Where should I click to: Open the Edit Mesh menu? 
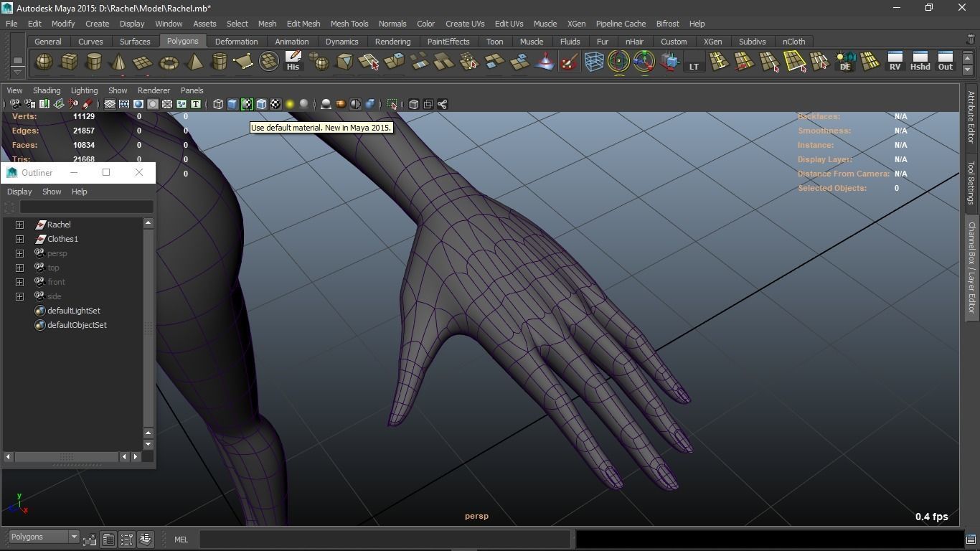point(303,24)
